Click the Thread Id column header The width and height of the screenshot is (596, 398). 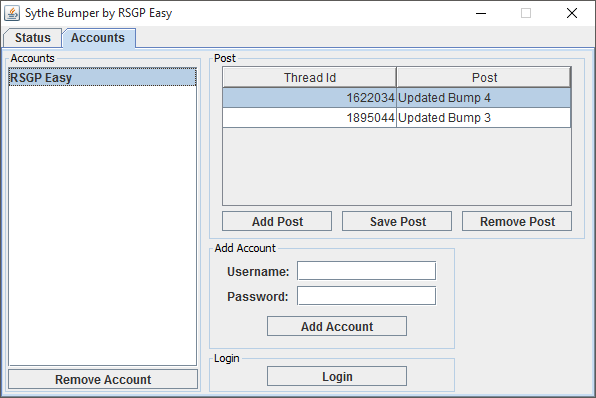[x=310, y=78]
